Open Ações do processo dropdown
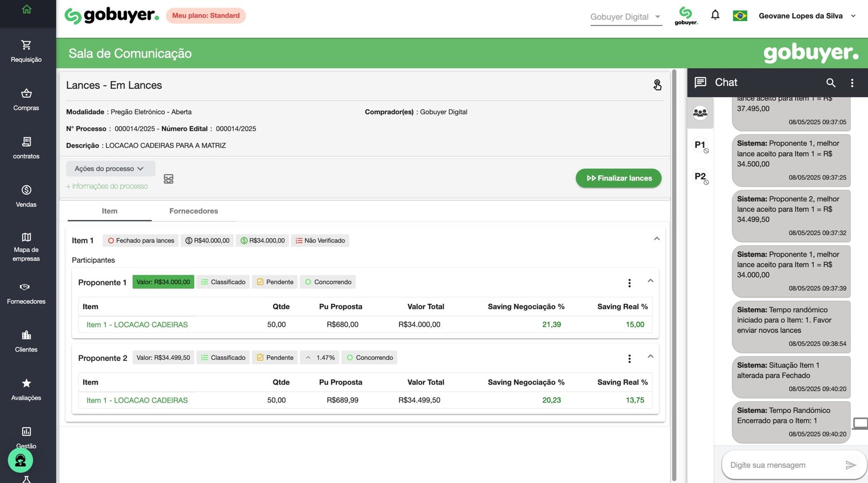This screenshot has width=868, height=483. point(110,169)
